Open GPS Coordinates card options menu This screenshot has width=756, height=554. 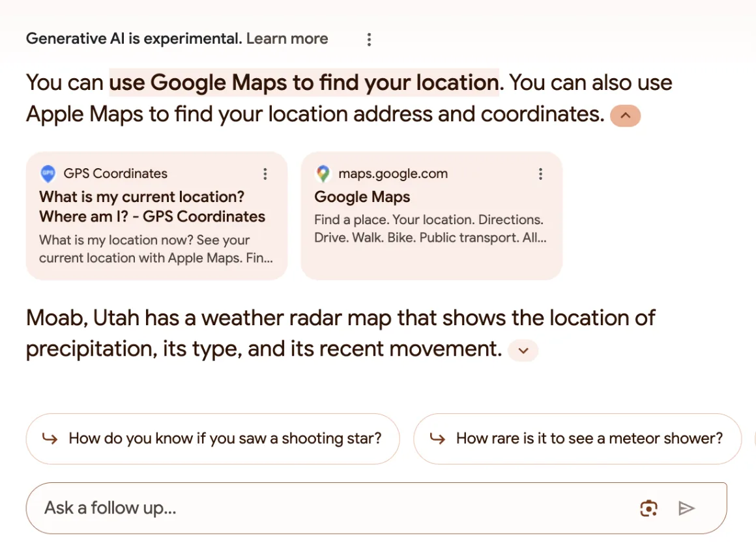coord(265,174)
